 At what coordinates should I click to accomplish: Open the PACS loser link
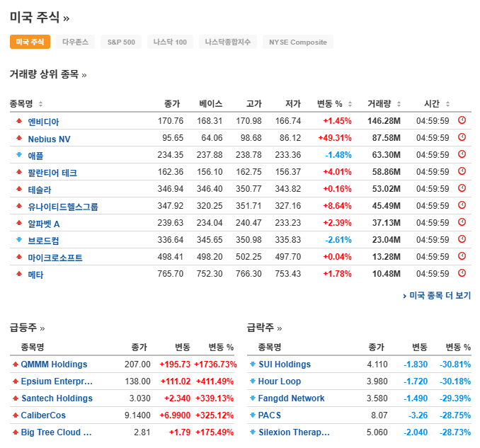(270, 415)
